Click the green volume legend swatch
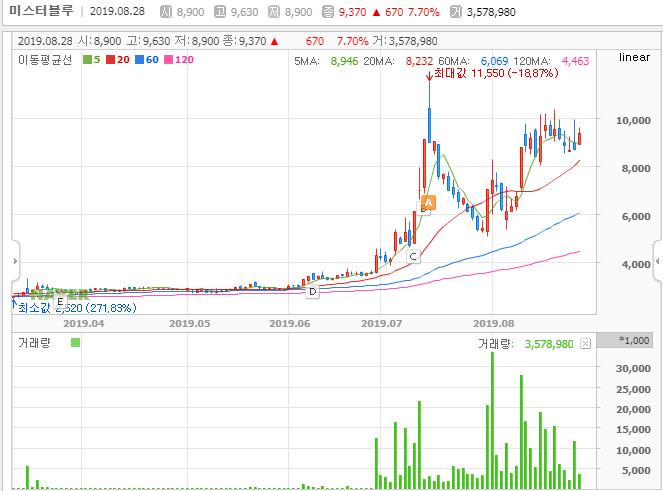This screenshot has width=663, height=491. [x=75, y=342]
